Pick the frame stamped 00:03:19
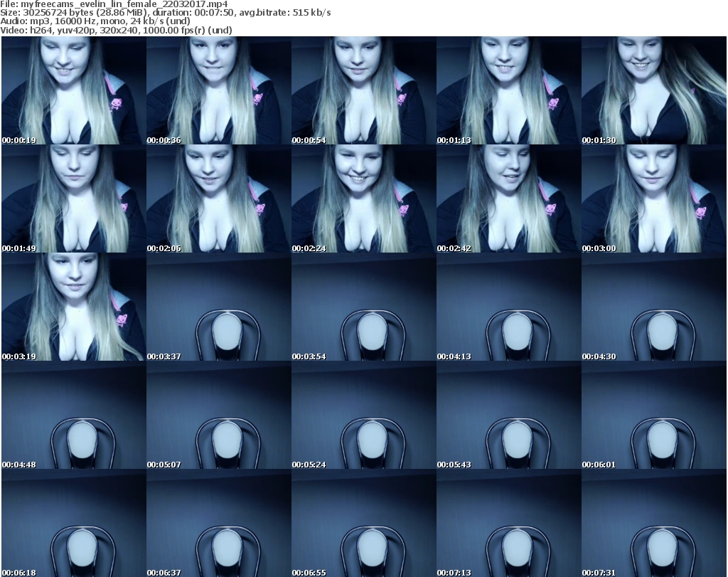The height and width of the screenshot is (577, 728). pos(74,307)
